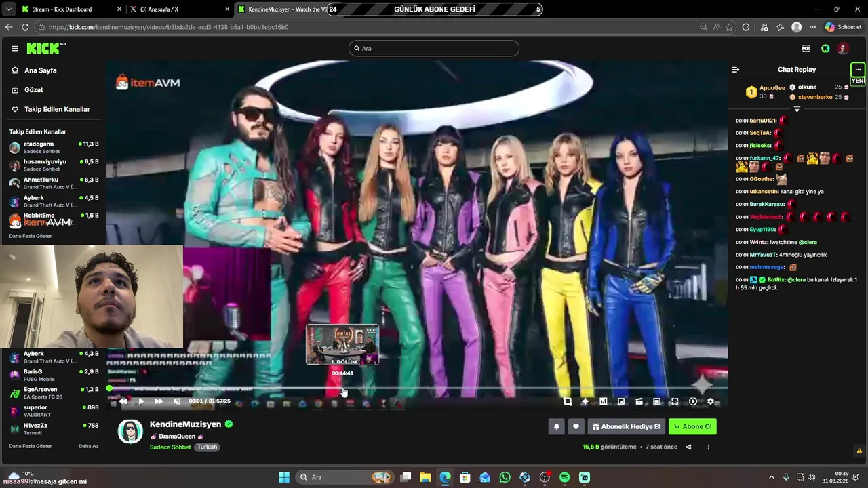Expand Daha Fazla Göster under followed channels
This screenshot has width=868, height=488.
tap(31, 236)
